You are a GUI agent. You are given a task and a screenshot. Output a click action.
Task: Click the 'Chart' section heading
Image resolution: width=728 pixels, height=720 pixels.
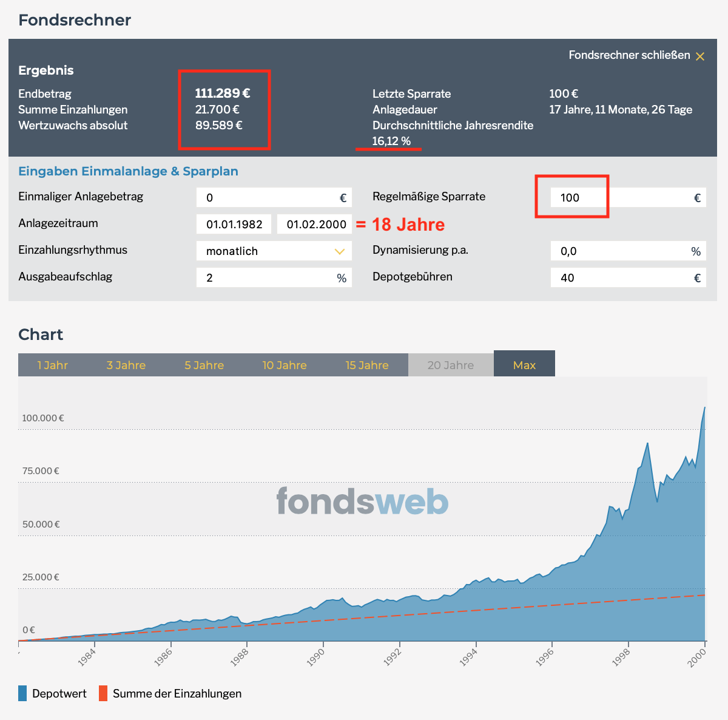click(x=41, y=335)
